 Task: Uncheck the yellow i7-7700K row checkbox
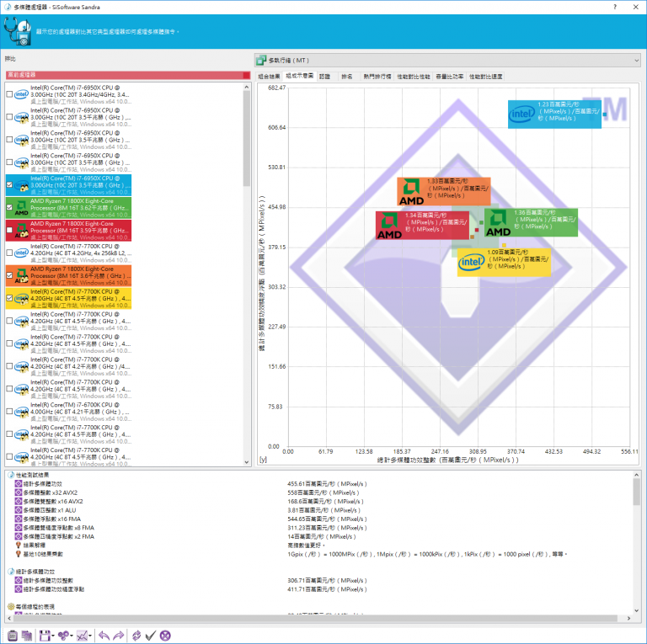point(9,298)
